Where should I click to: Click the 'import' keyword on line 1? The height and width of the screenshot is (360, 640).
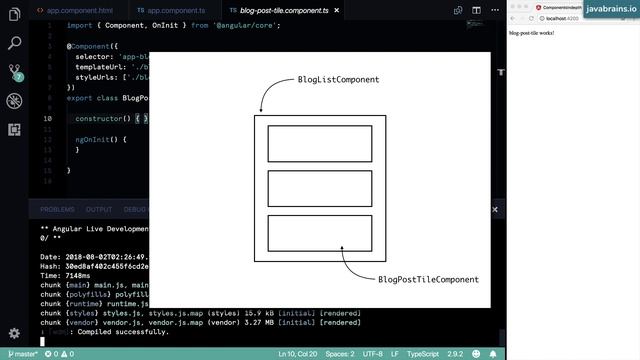(x=80, y=25)
